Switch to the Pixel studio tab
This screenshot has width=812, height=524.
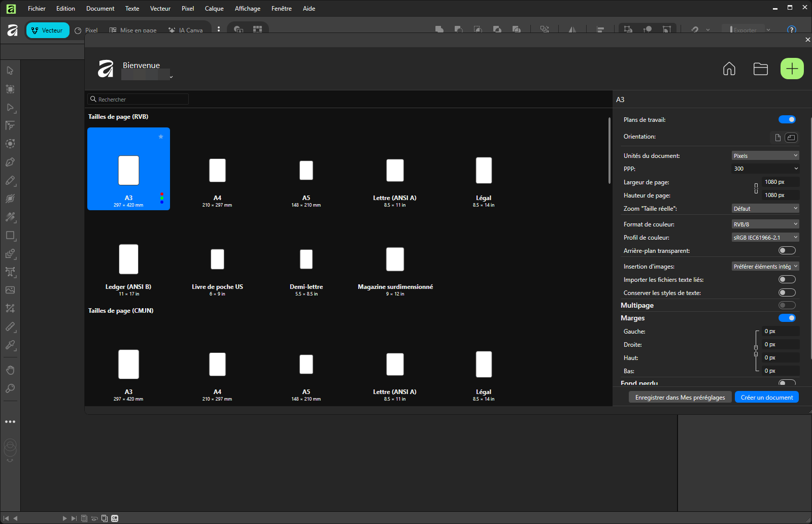(x=86, y=30)
